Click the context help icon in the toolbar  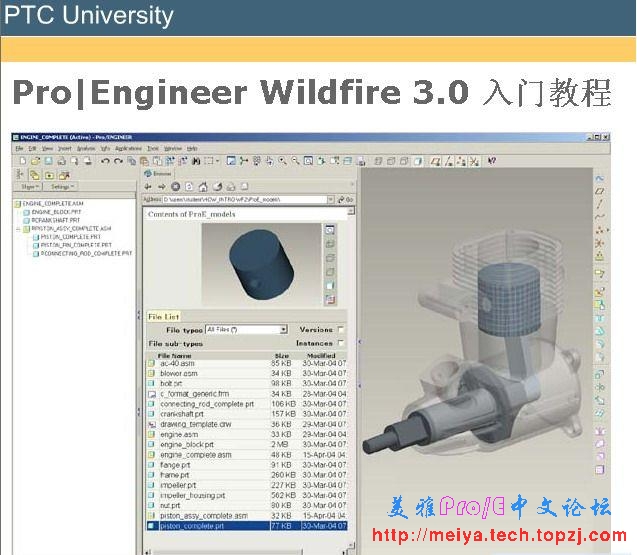pyautogui.click(x=492, y=161)
